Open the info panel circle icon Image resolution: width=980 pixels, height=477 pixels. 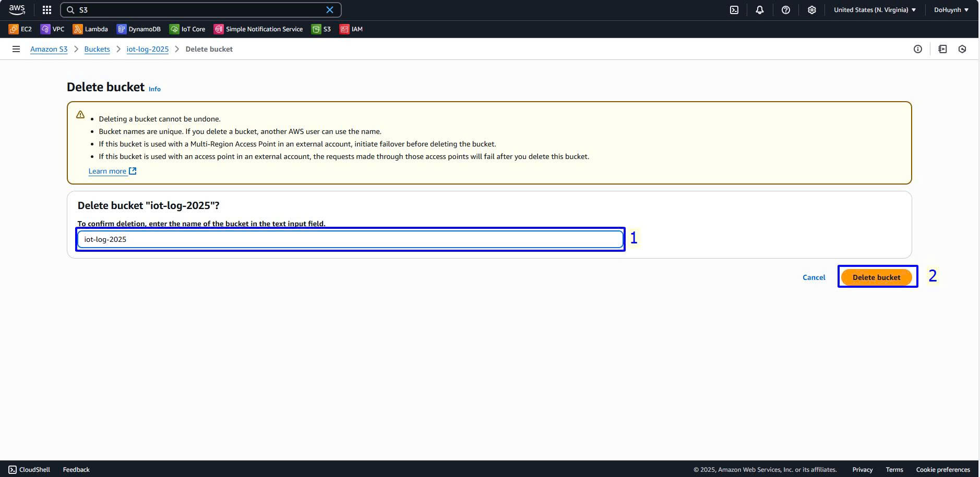[917, 49]
